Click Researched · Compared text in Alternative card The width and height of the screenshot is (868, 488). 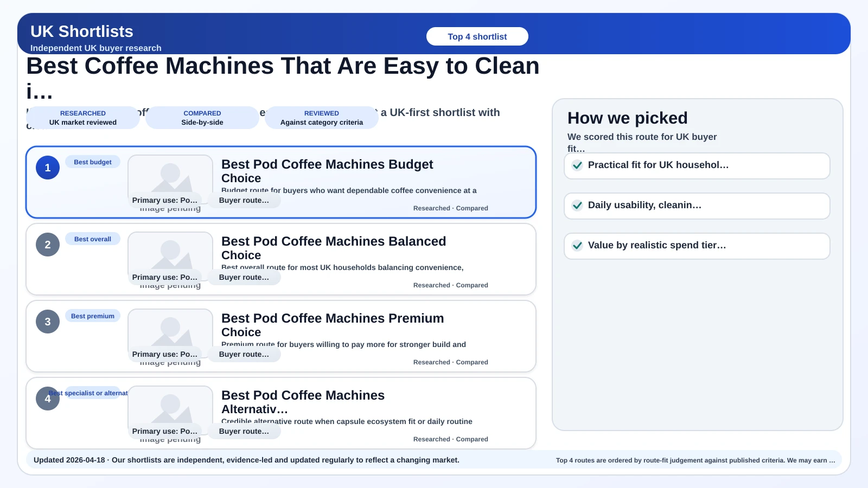[450, 439]
